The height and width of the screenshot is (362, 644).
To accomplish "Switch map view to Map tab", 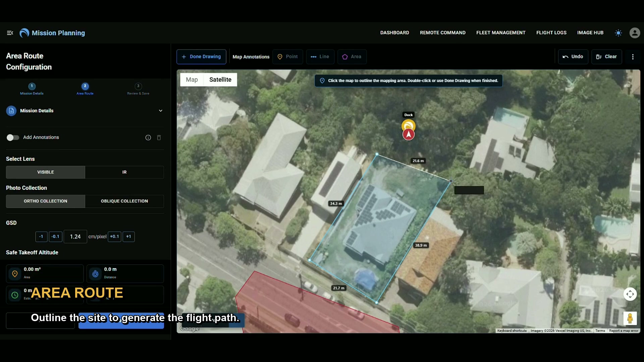I will click(x=192, y=80).
